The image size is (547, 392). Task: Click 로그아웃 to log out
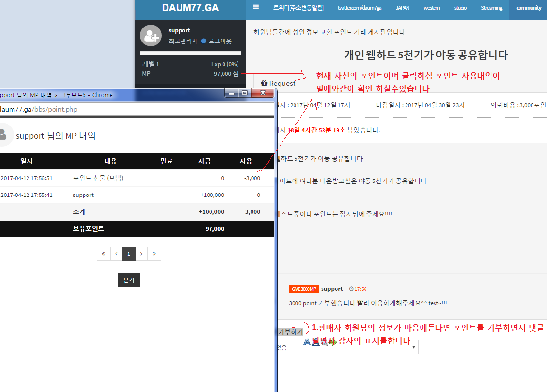(220, 41)
